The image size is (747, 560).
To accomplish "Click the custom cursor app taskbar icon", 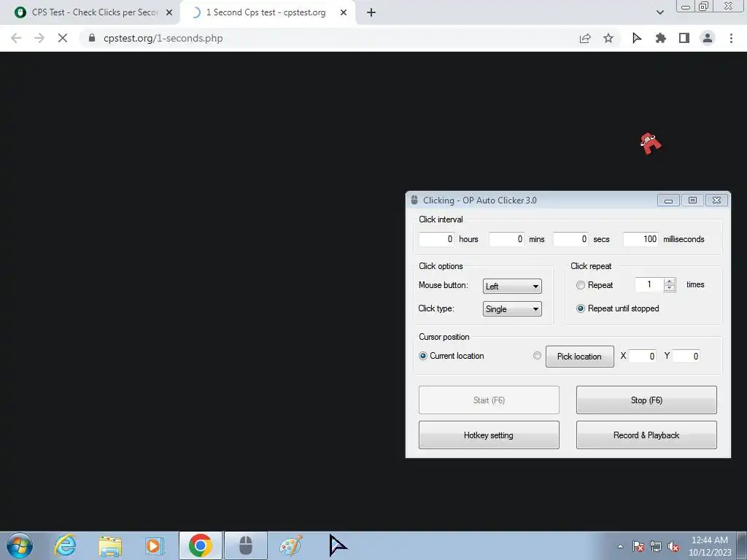I will pyautogui.click(x=338, y=545).
